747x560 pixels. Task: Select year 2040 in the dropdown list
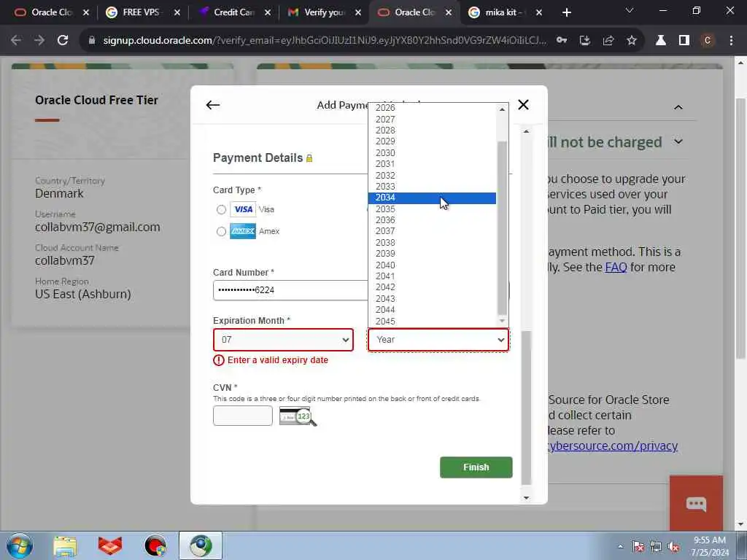(432, 265)
